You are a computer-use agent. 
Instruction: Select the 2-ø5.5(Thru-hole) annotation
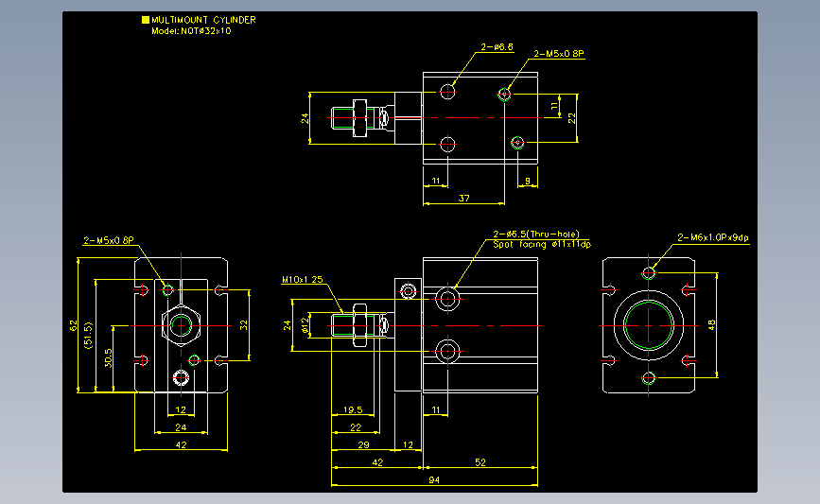[536, 235]
